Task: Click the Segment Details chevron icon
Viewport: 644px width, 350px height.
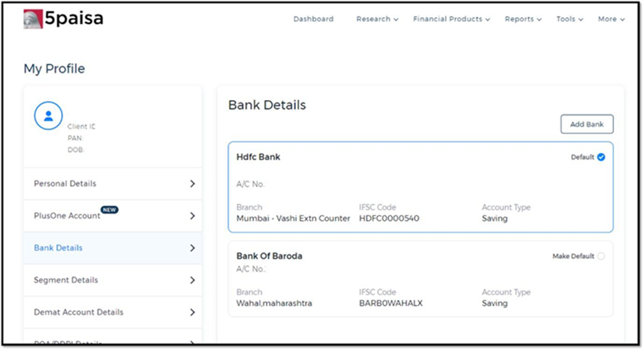Action: (193, 280)
